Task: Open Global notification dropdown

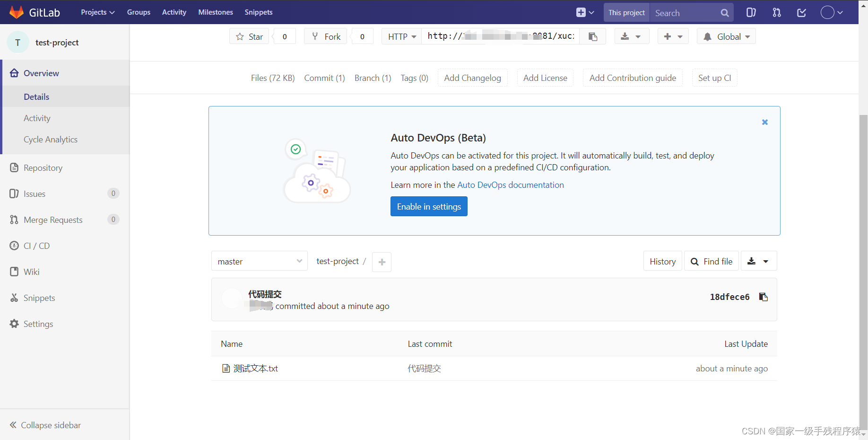Action: 726,36
